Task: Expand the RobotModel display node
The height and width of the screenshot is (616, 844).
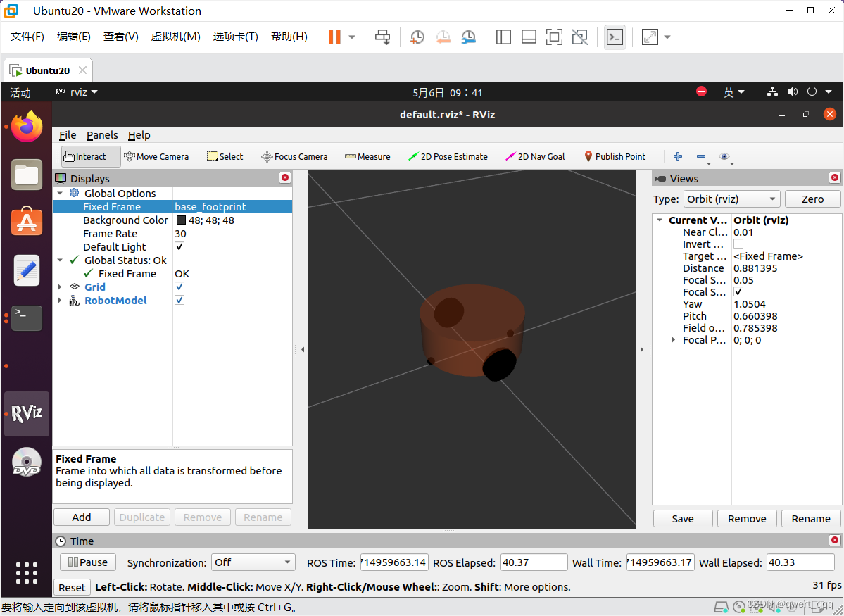Action: pyautogui.click(x=60, y=301)
